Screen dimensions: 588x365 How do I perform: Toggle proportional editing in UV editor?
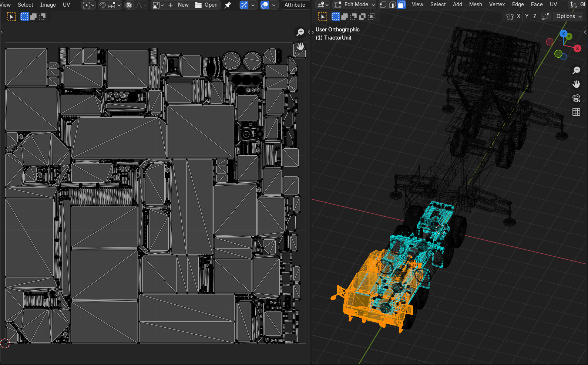(x=129, y=5)
